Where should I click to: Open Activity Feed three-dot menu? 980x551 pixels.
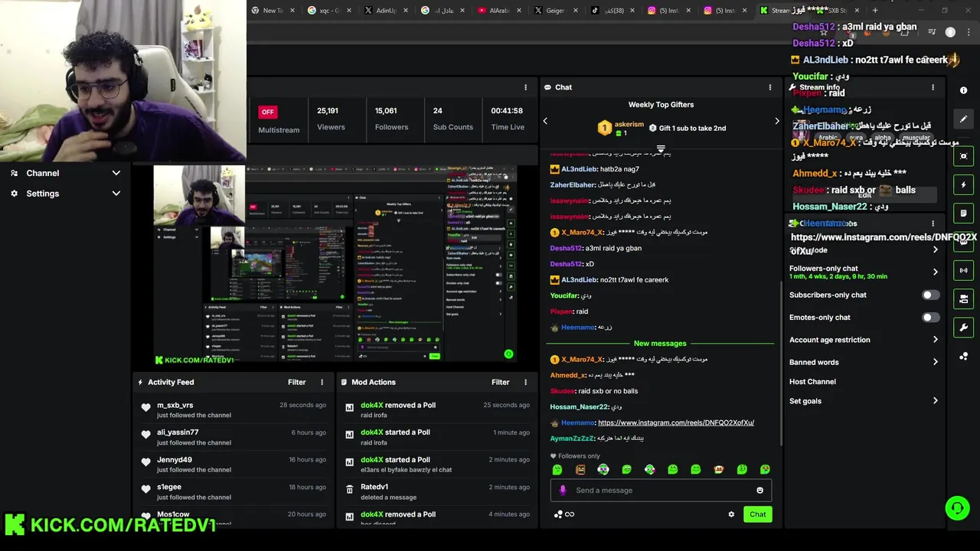click(322, 382)
